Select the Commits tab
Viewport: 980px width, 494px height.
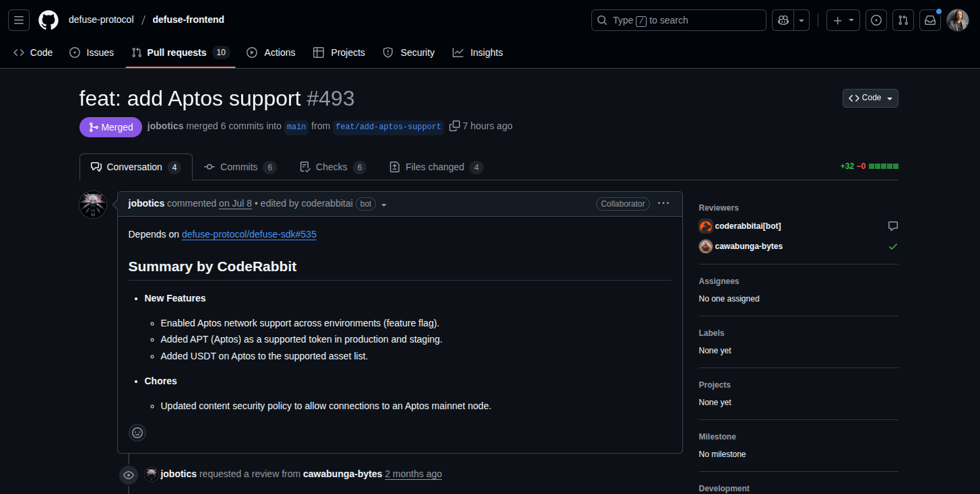tap(240, 167)
